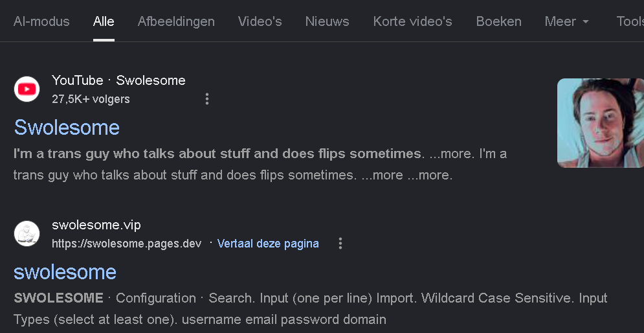Go to the Boeken tab

[498, 21]
